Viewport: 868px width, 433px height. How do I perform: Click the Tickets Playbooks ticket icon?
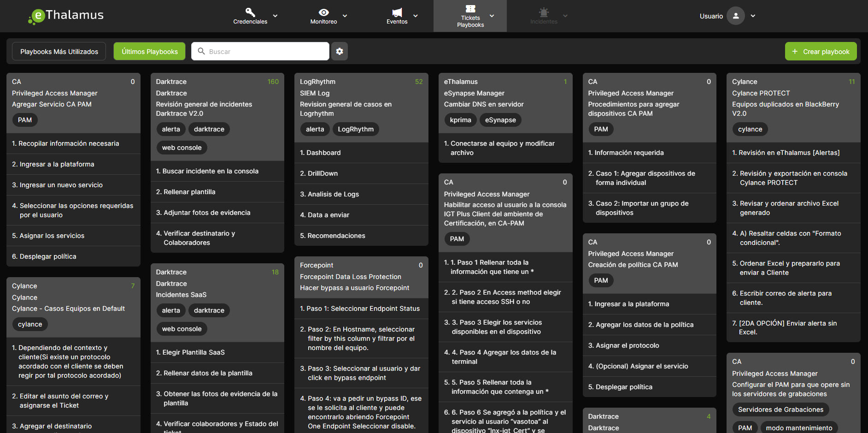point(470,9)
